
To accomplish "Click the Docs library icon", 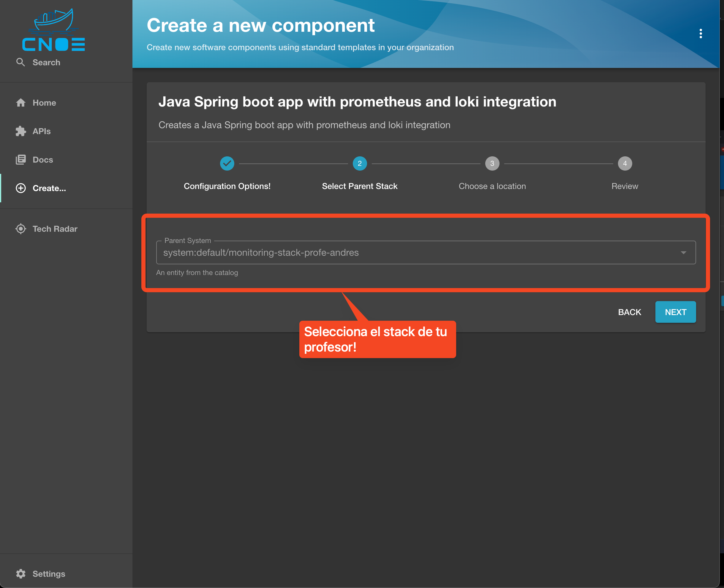I will point(21,160).
